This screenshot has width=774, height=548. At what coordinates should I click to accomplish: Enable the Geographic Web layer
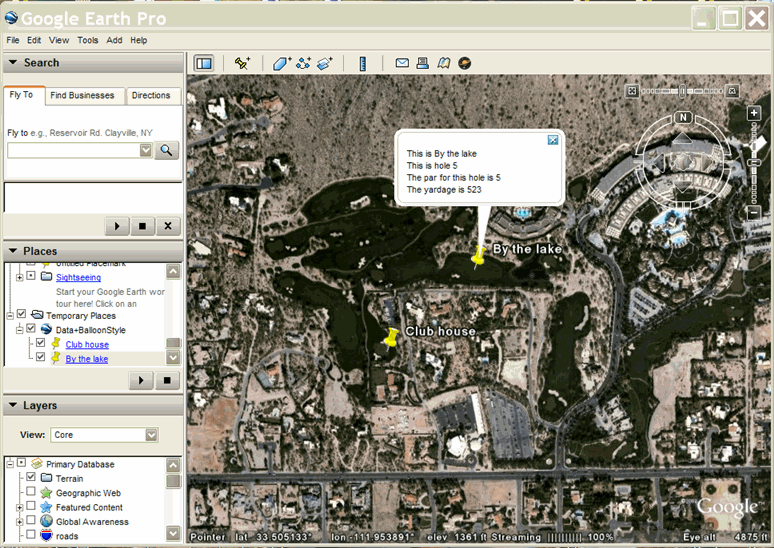click(31, 493)
